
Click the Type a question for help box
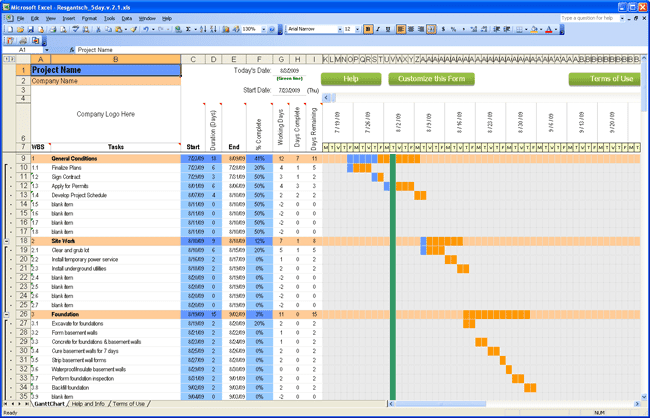coord(590,18)
